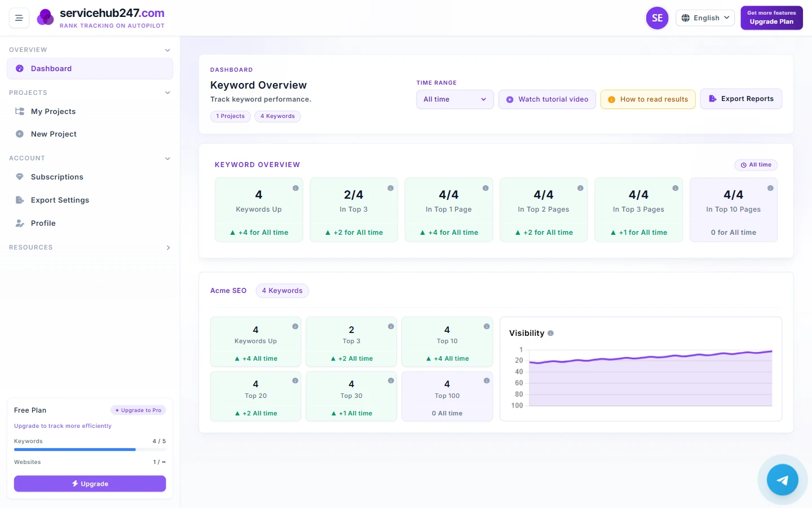This screenshot has height=508, width=812.
Task: Select New Project in the sidebar
Action: click(x=90, y=134)
